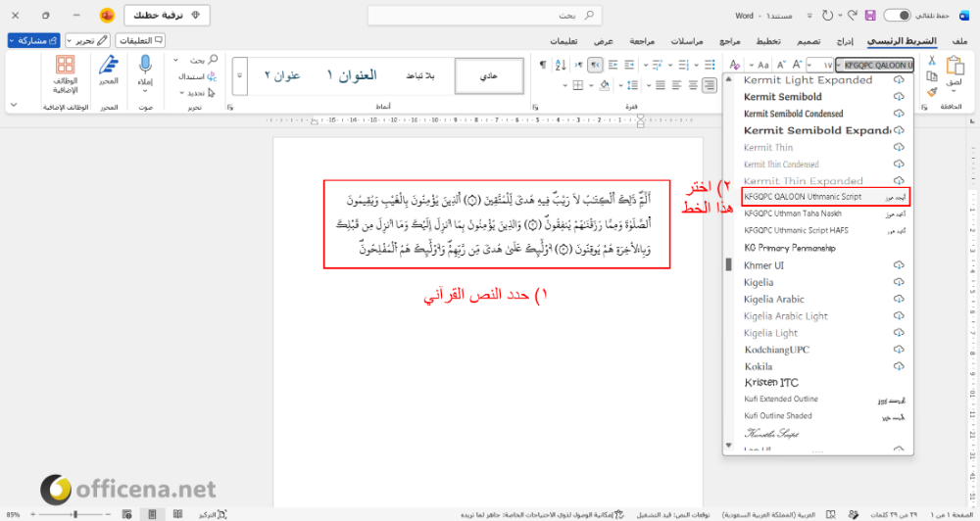Expand the Borders dropdown arrow
Image resolution: width=980 pixels, height=521 pixels.
point(565,85)
